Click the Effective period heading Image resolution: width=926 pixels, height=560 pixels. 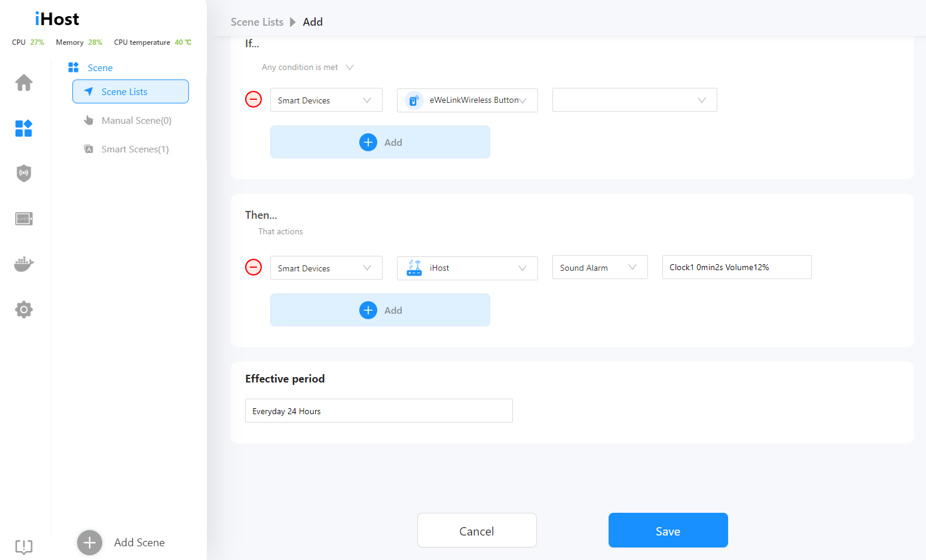point(285,379)
